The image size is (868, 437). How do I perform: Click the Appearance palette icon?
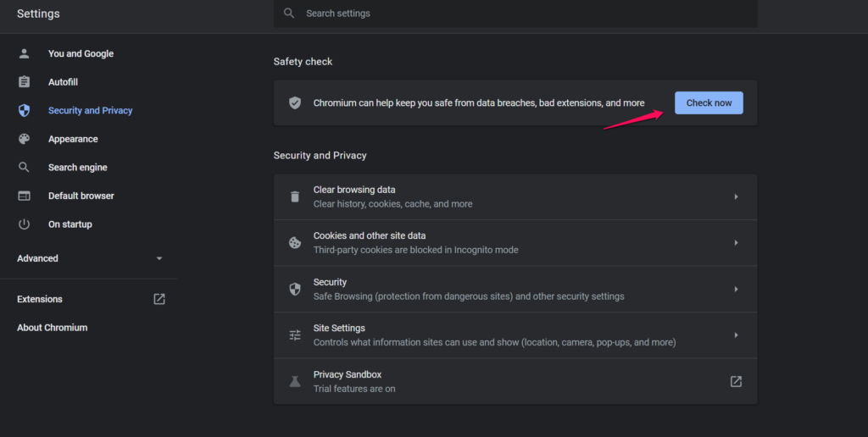coord(24,139)
